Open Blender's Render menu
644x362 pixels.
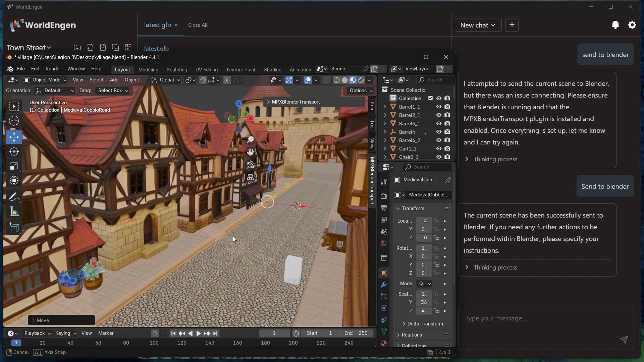coord(53,69)
